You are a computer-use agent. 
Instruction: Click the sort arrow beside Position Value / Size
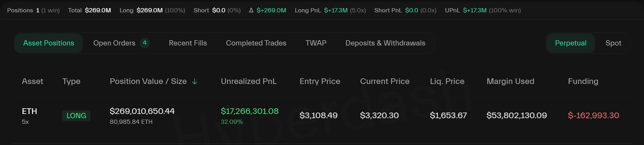click(194, 81)
